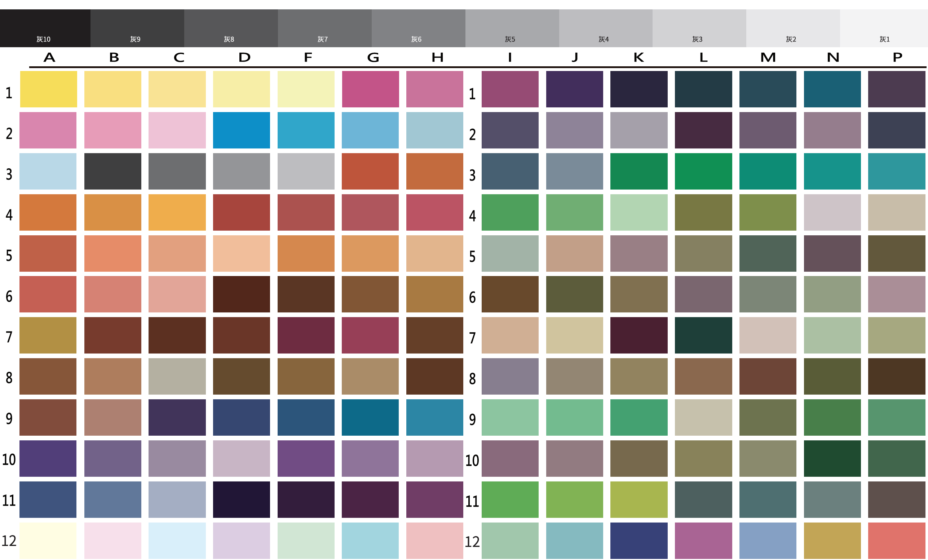Choose the teal blue swatch at G9
This screenshot has height=560, width=928.
point(370,417)
